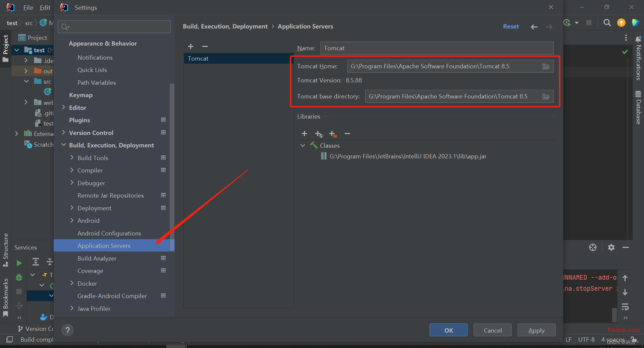The image size is (644, 348).
Task: Collapse Build, Execution, Deployment group
Action: point(63,145)
